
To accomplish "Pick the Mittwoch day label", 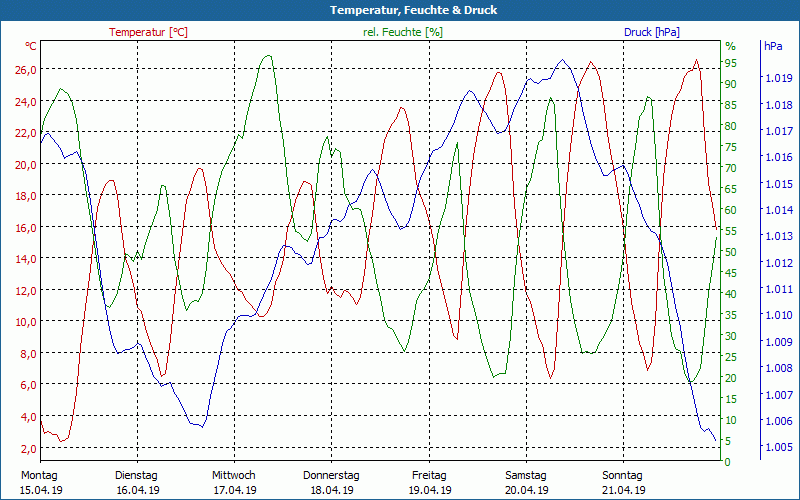I will coord(233,475).
